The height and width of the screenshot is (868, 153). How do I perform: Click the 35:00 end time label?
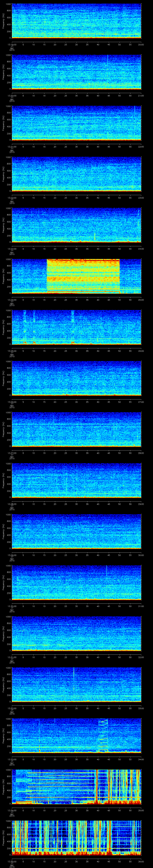(141, 810)
